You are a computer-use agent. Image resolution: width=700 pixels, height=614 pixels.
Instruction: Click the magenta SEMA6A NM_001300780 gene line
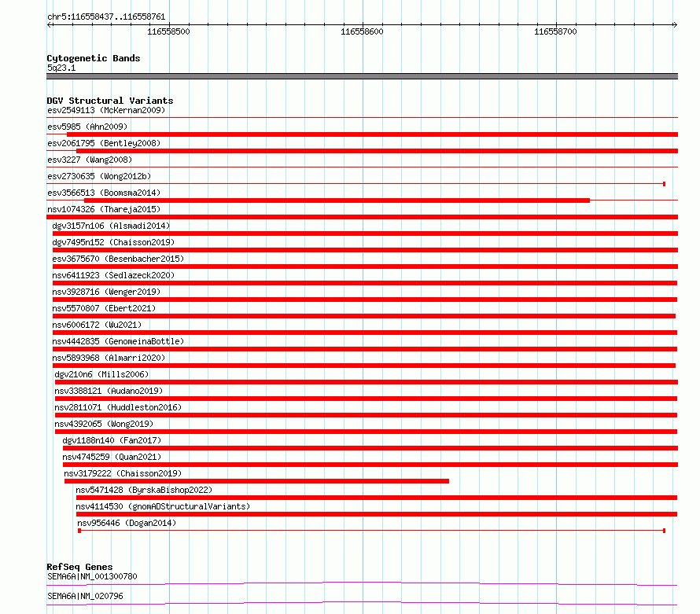tap(362, 583)
